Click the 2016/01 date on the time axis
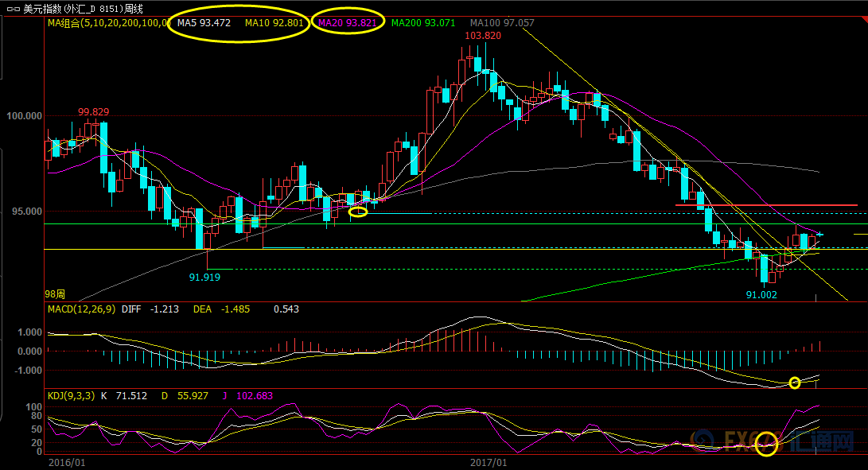Viewport: 868px width, 470px height. coord(66,462)
